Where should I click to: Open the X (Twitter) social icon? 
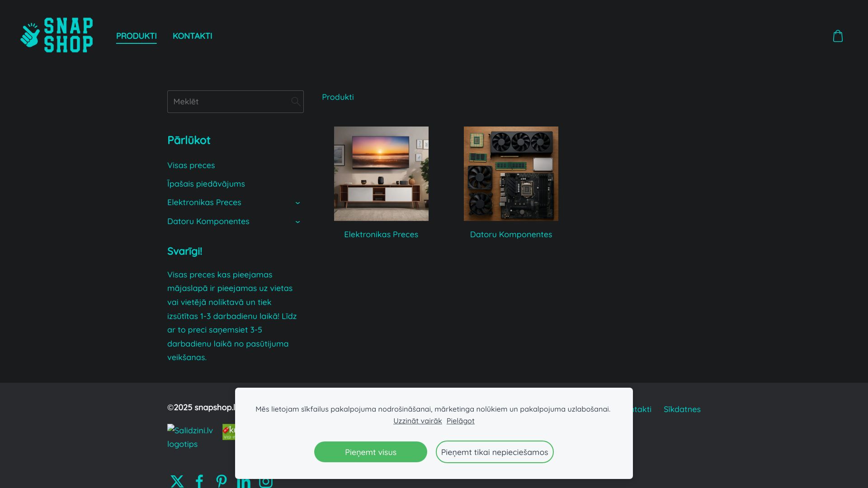177,481
